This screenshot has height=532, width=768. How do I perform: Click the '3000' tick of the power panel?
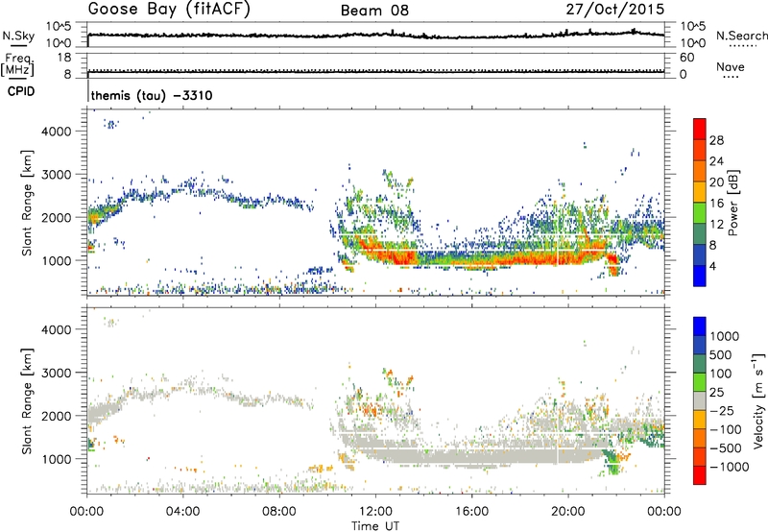click(x=56, y=175)
